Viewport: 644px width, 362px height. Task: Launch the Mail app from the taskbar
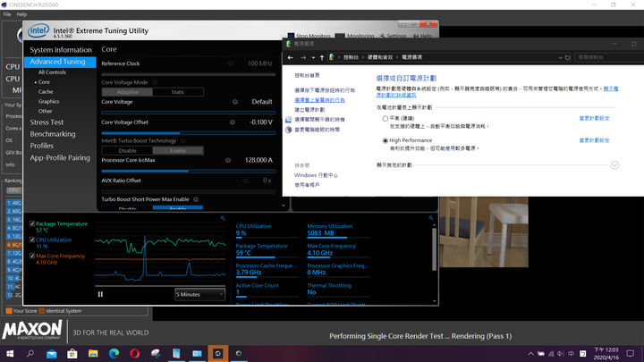pos(51,353)
